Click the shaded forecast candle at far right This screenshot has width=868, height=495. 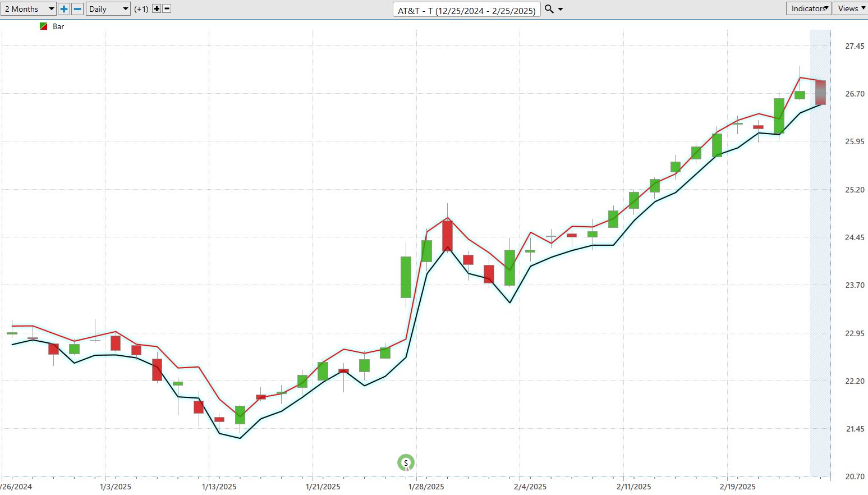point(820,93)
